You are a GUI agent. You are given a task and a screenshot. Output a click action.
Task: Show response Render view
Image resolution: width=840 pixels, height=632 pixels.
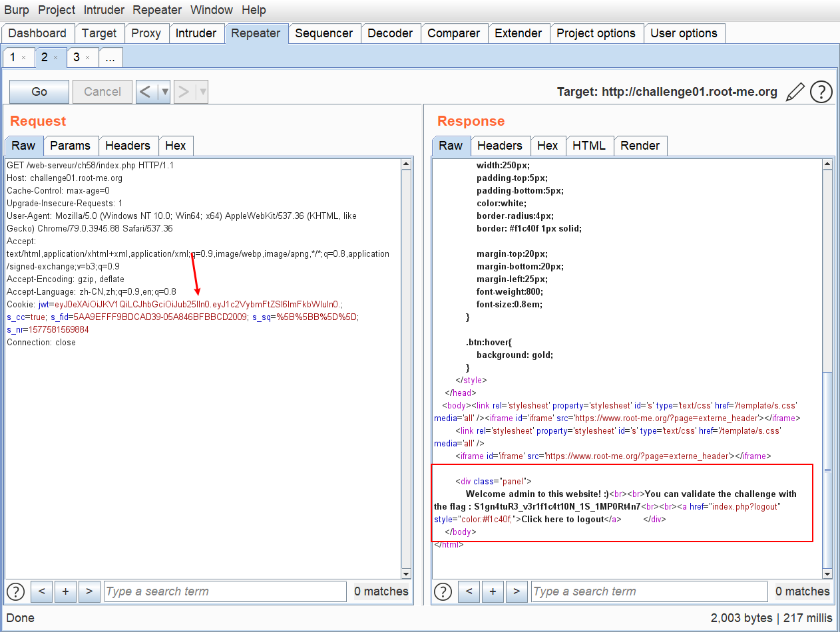coord(640,146)
